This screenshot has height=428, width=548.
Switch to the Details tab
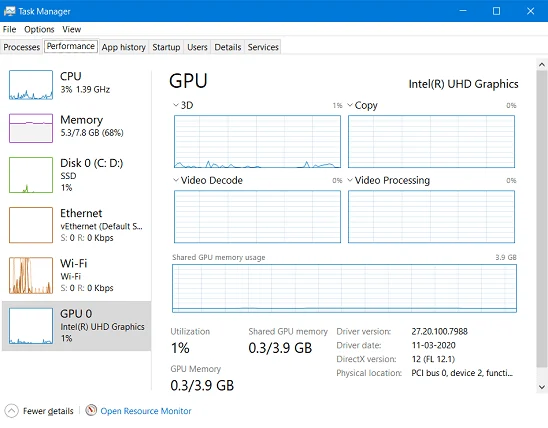[228, 47]
